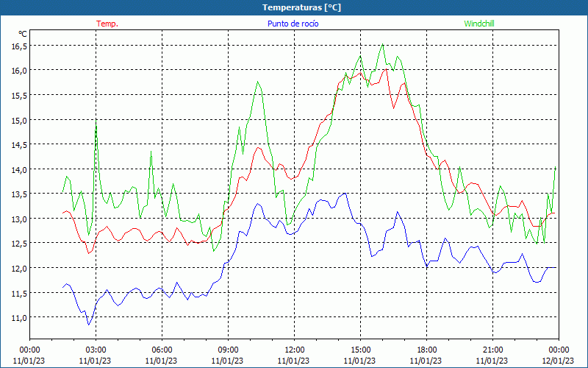The height and width of the screenshot is (368, 588).
Task: Click the 15,0 y-axis value
Action: (19, 120)
